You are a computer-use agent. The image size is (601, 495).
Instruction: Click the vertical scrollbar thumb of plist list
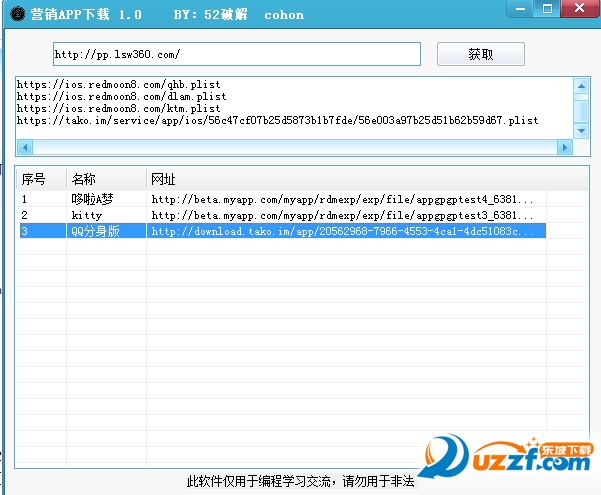pos(581,111)
